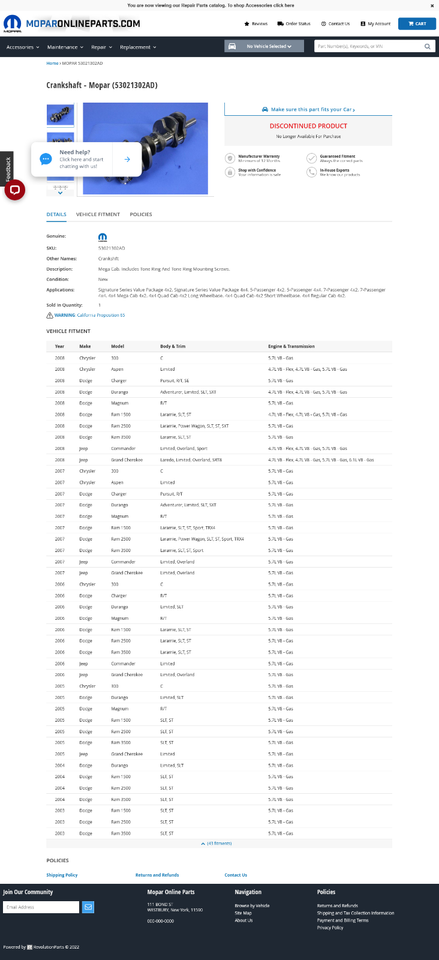Open the California Proposition 65 link
439x960 pixels.
click(100, 315)
